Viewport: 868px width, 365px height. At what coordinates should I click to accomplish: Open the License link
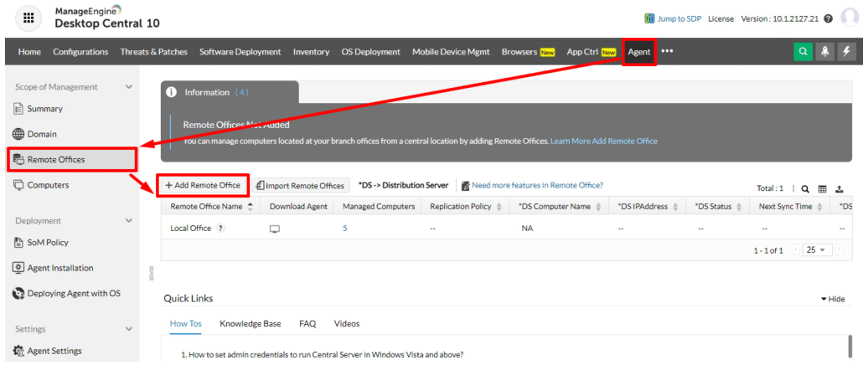721,18
